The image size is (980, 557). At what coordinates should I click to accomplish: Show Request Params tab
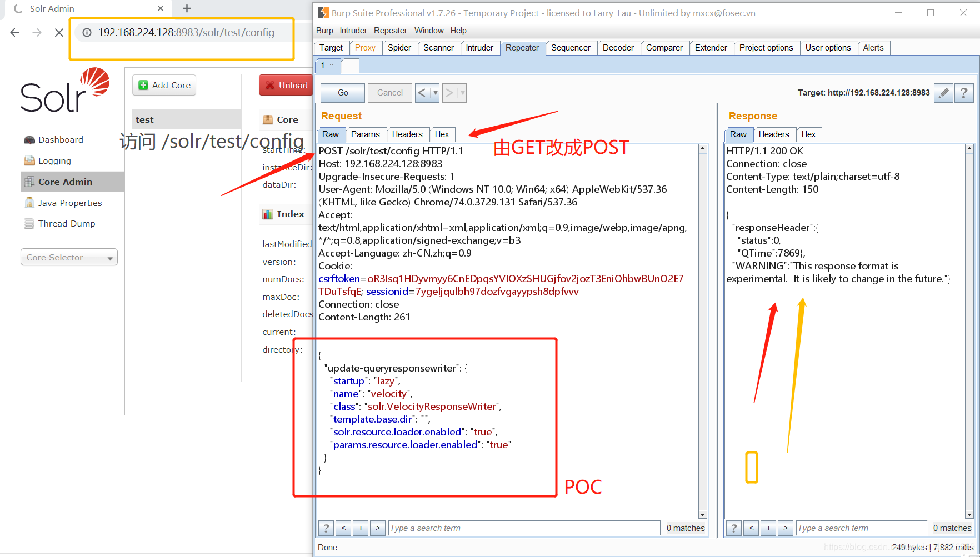point(366,134)
